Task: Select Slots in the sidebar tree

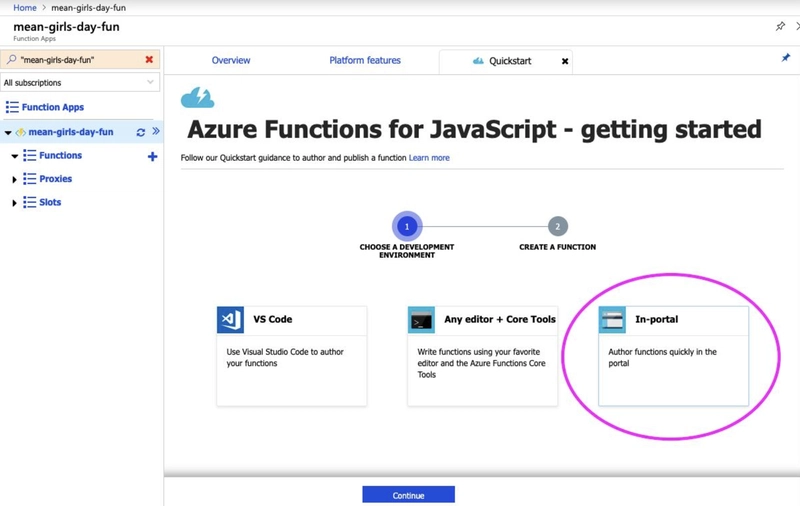Action: 50,202
